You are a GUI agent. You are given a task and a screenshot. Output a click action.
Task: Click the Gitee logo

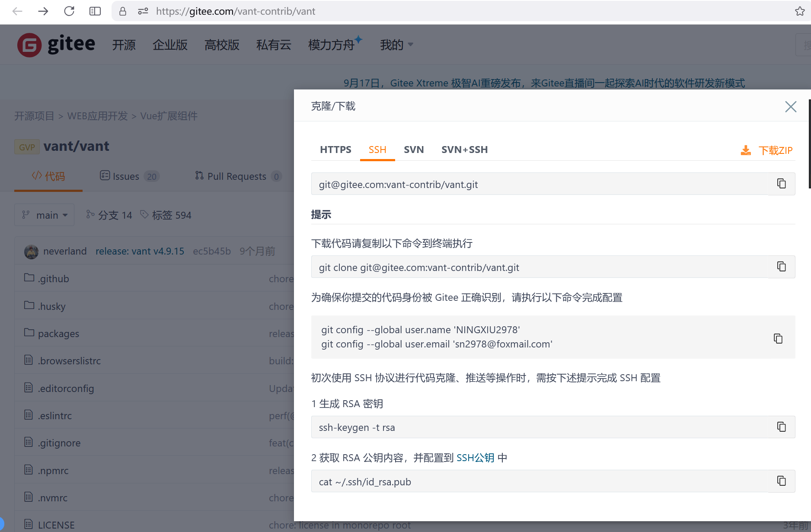pyautogui.click(x=56, y=45)
